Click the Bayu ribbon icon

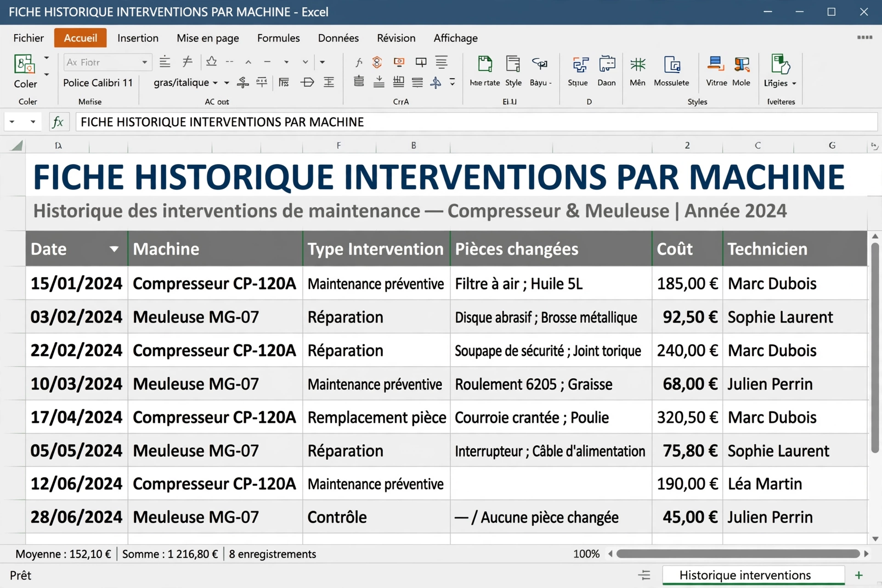click(x=540, y=63)
